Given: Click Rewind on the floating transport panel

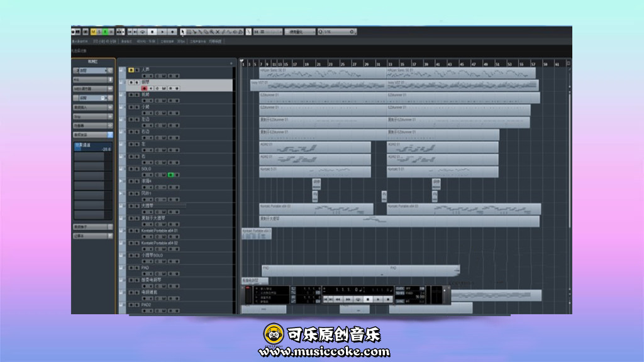Looking at the screenshot, I should click(338, 300).
